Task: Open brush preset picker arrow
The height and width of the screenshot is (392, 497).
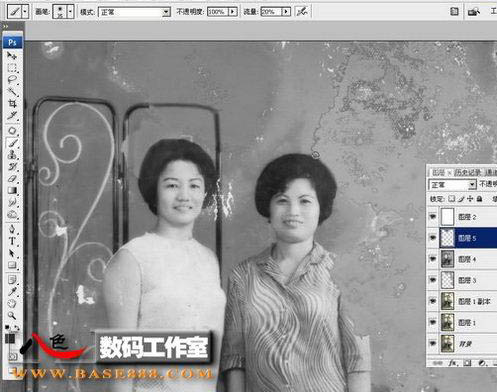Action: click(70, 12)
